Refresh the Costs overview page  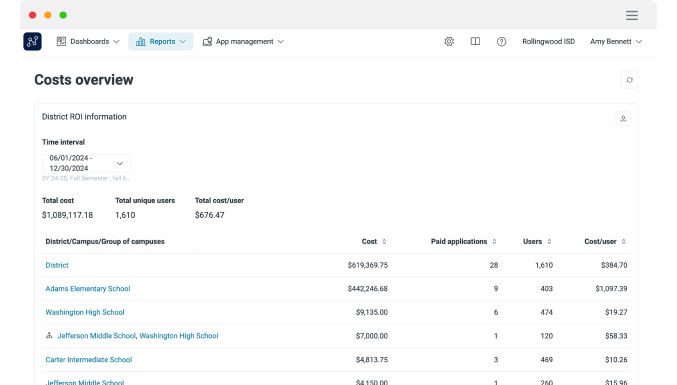coord(630,80)
